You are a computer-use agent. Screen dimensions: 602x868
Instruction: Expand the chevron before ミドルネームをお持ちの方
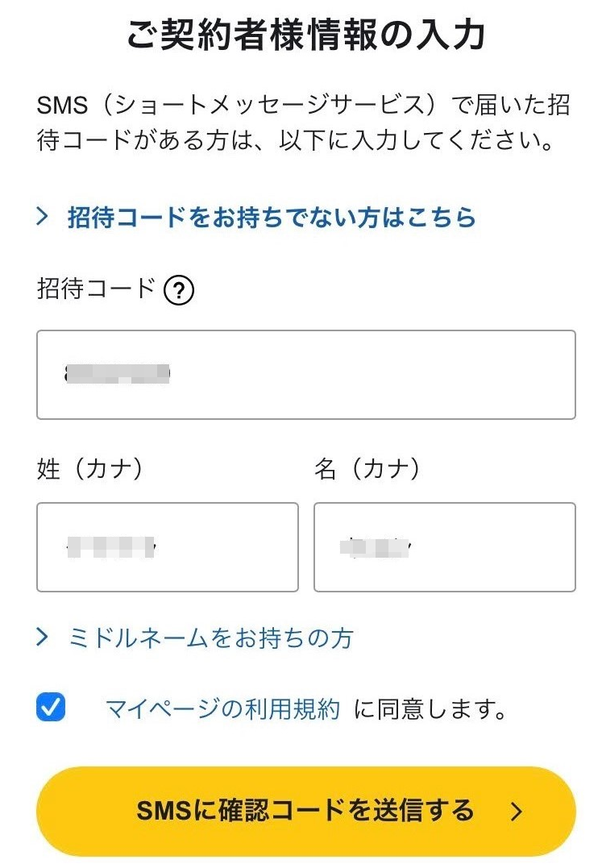tap(43, 638)
